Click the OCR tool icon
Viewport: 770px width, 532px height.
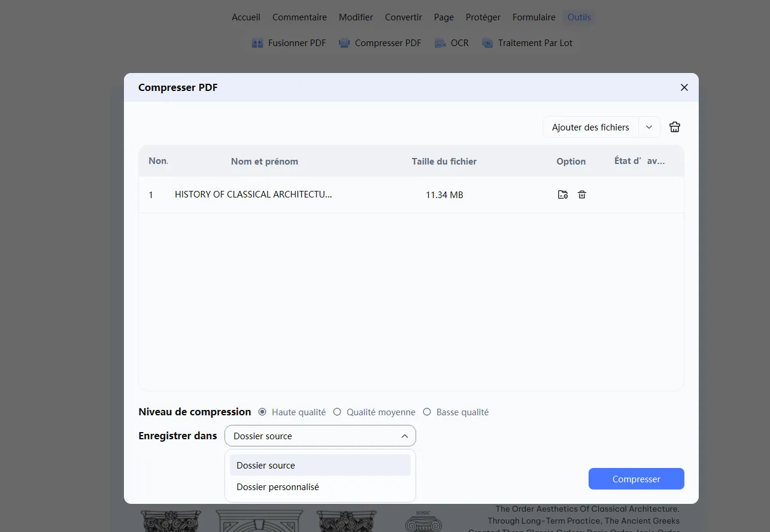click(441, 43)
